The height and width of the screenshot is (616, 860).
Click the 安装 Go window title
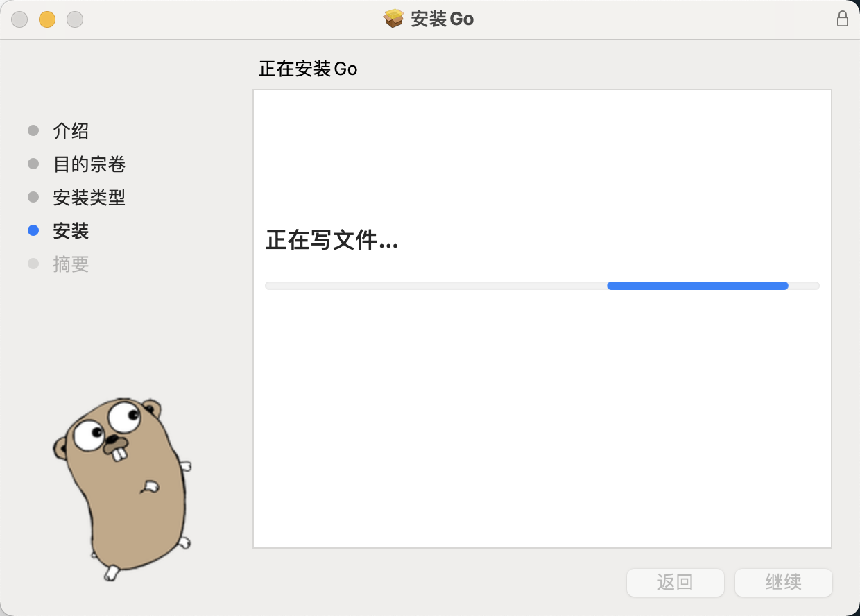click(x=442, y=19)
